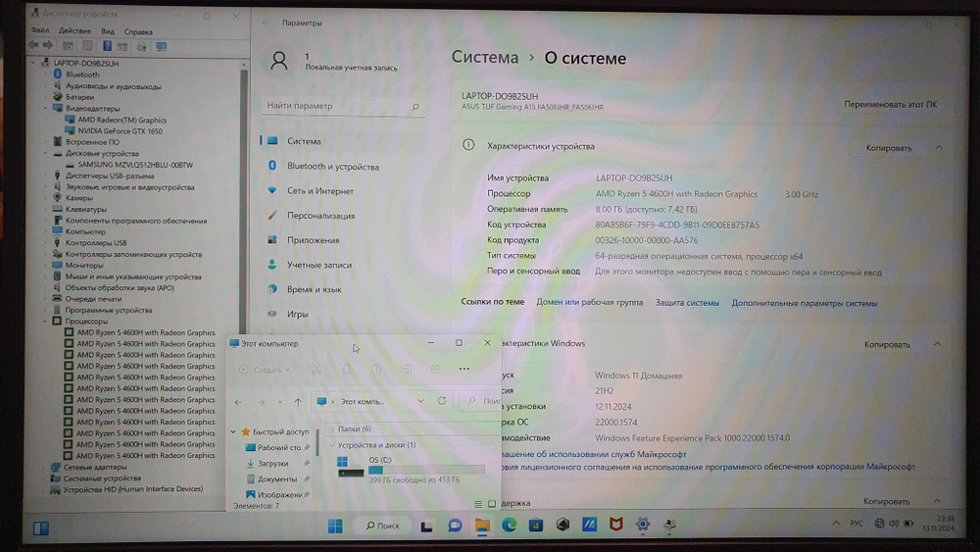Image resolution: width=980 pixels, height=552 pixels.
Task: Click Копировать next to Характеристики Windows
Action: [887, 344]
